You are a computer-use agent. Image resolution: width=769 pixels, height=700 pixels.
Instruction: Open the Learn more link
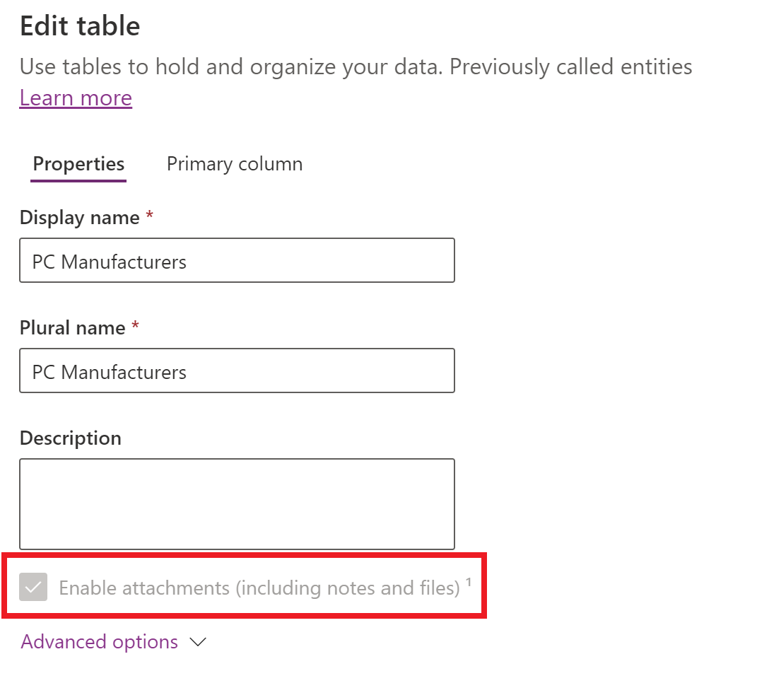tap(76, 98)
